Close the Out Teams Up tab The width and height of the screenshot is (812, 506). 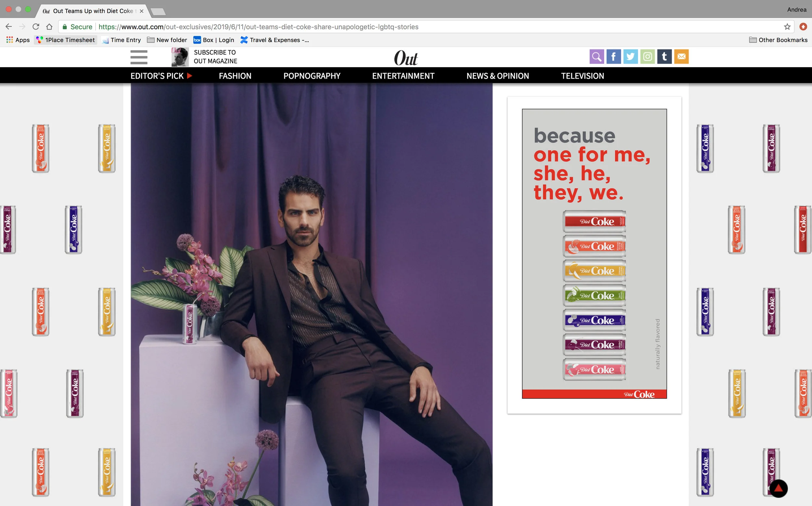[142, 11]
